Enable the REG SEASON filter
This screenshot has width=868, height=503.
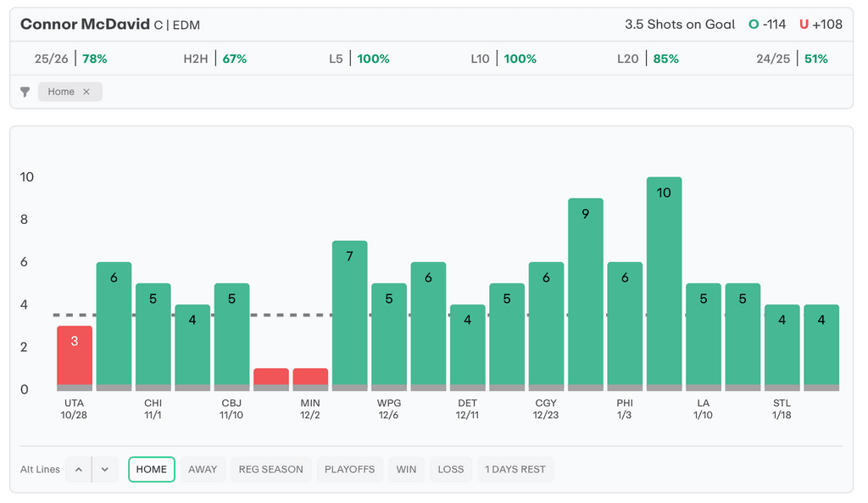(x=270, y=469)
